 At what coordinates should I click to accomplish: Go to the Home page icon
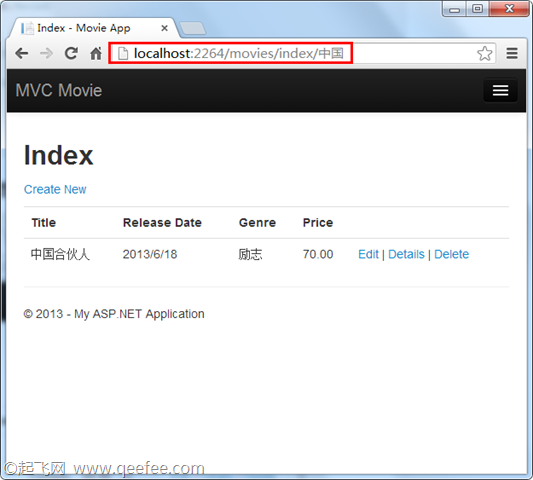pos(96,53)
